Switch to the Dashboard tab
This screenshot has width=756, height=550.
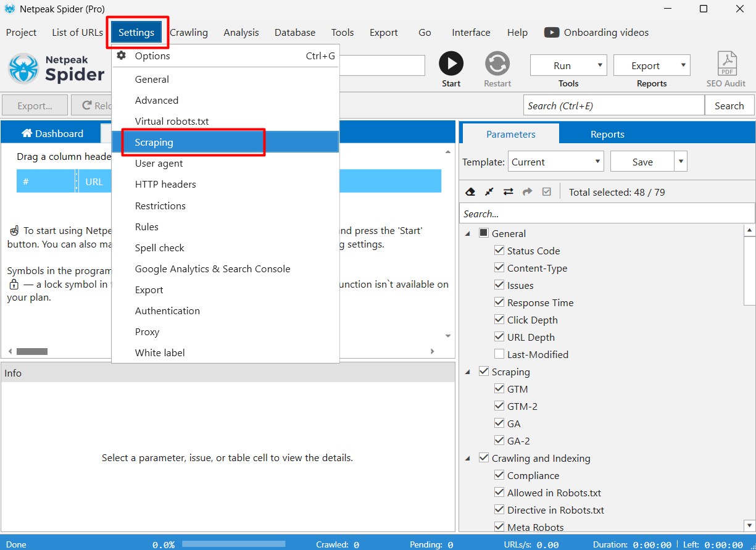[x=52, y=133]
